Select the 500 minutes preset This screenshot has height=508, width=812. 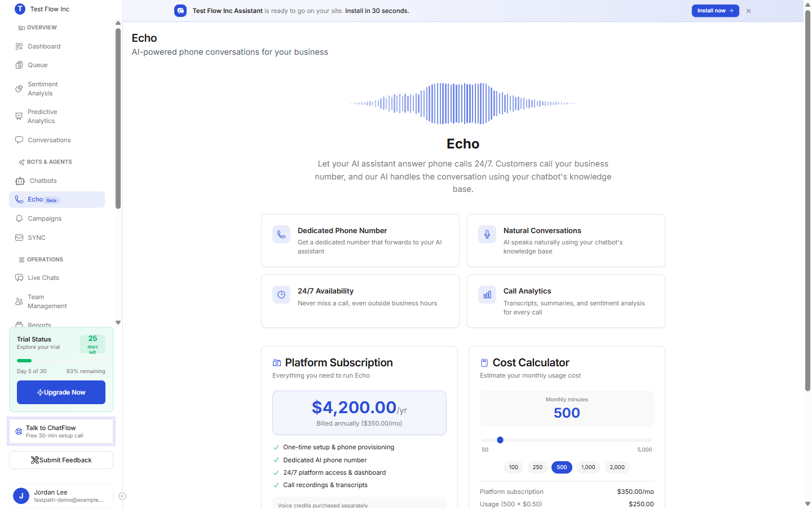(x=562, y=467)
